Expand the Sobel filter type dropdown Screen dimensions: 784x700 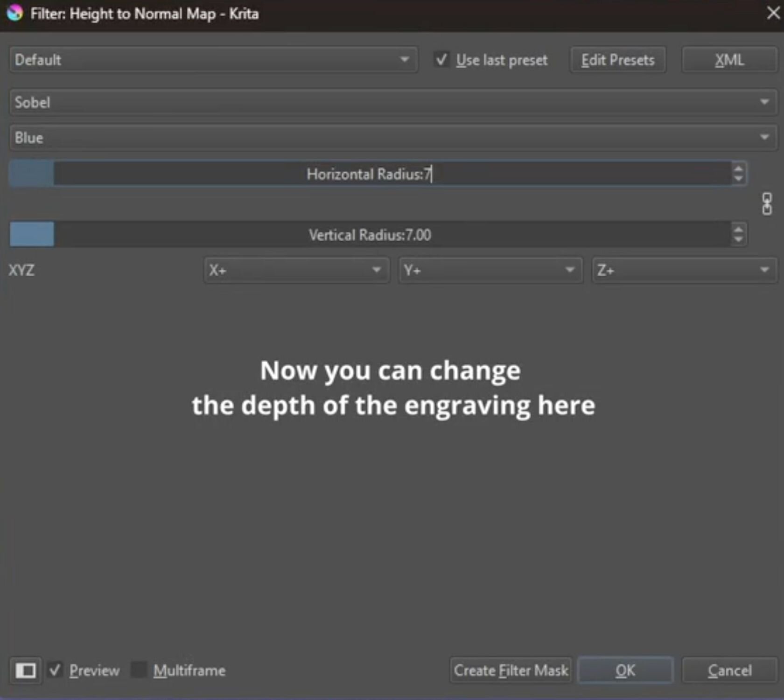pyautogui.click(x=392, y=102)
